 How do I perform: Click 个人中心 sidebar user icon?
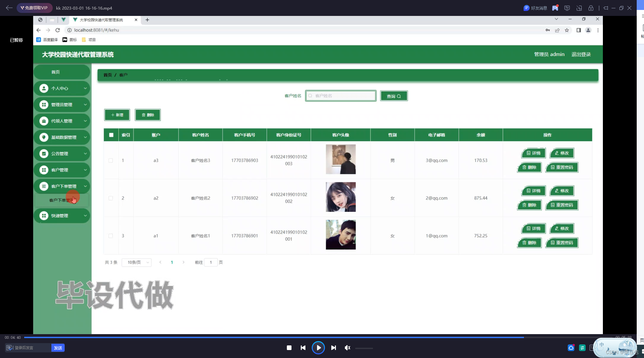pyautogui.click(x=44, y=88)
